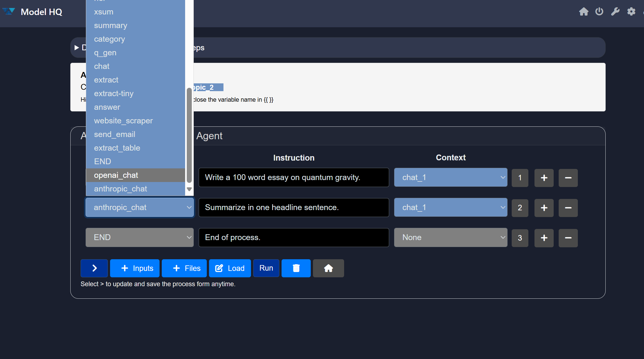Viewport: 644px width, 359px height.
Task: Expand the collapsed disclosure triangle section
Action: [x=77, y=48]
